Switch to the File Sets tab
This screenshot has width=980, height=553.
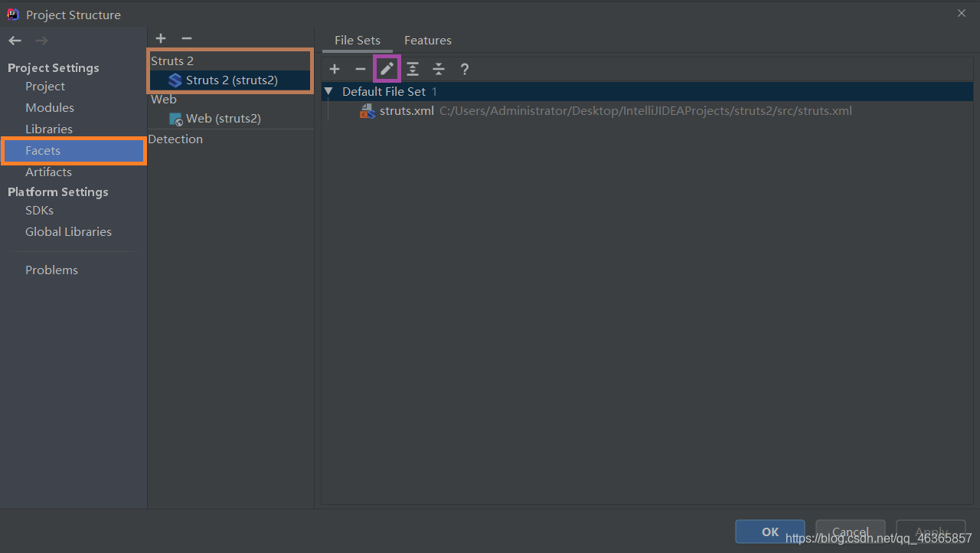tap(358, 40)
